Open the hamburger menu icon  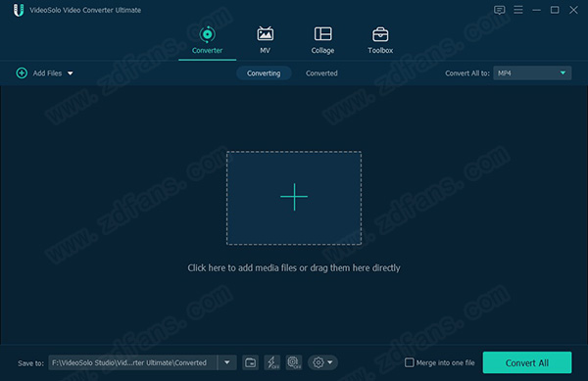coord(517,10)
